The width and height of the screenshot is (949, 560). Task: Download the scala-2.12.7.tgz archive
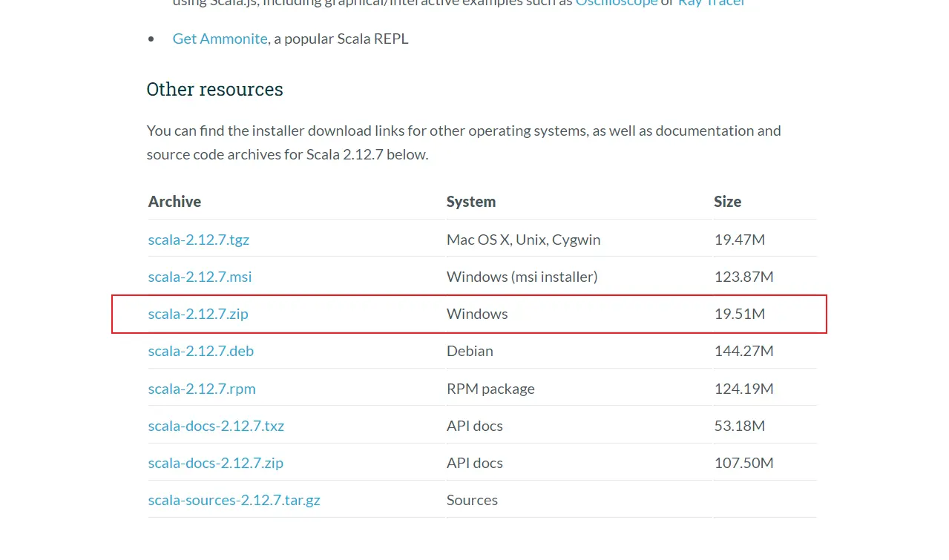pyautogui.click(x=198, y=240)
